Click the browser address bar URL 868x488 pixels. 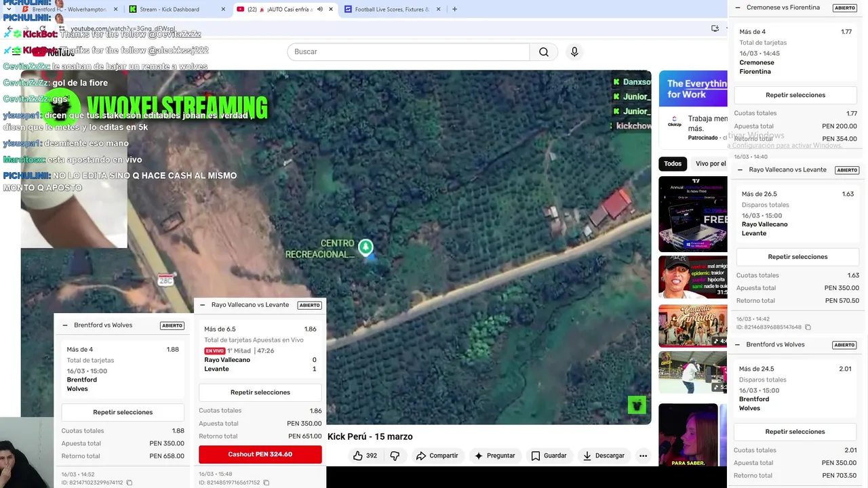(x=123, y=29)
